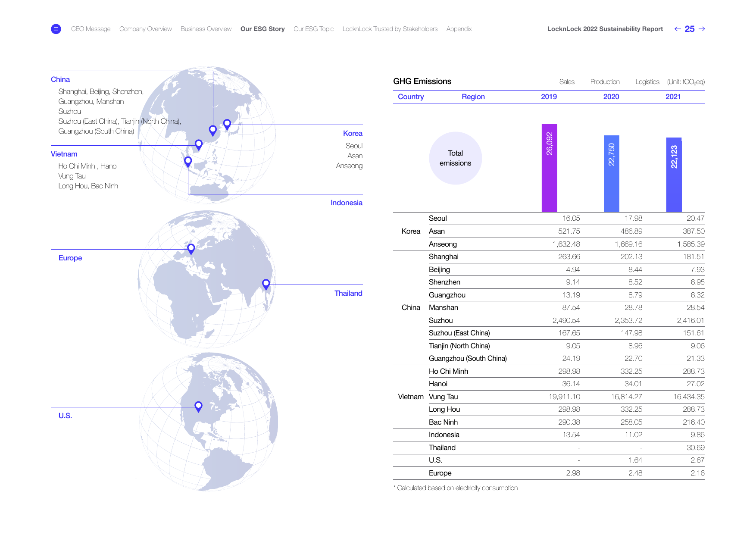Click the 2021 column header
The image size is (756, 535).
[673, 97]
